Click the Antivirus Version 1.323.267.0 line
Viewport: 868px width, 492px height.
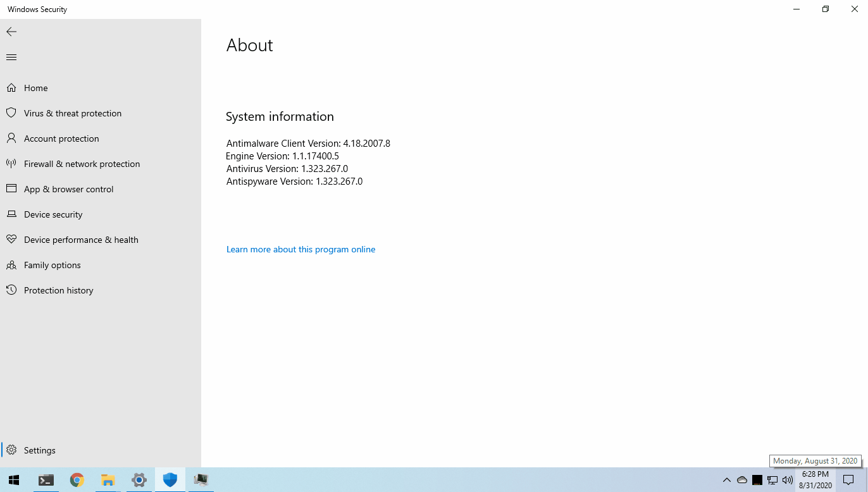(x=287, y=169)
